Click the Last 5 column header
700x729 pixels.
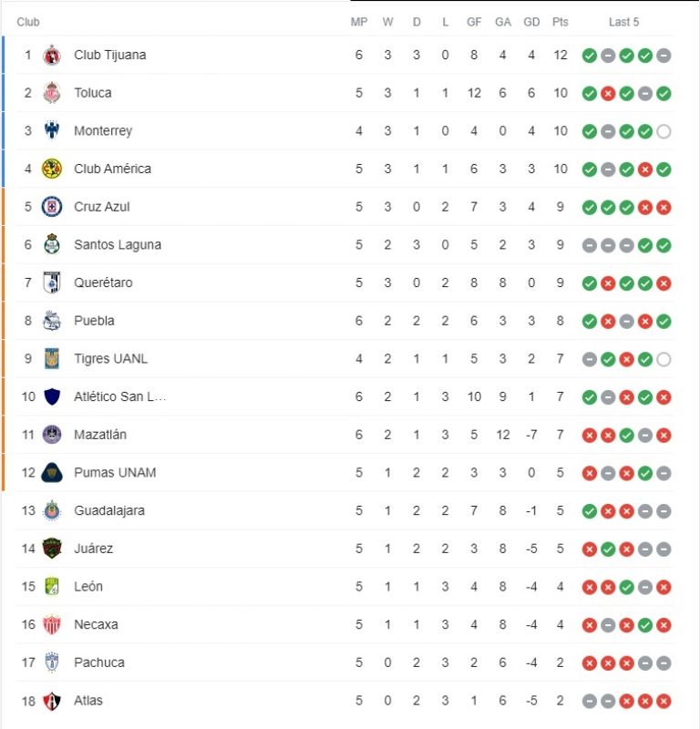pyautogui.click(x=624, y=22)
